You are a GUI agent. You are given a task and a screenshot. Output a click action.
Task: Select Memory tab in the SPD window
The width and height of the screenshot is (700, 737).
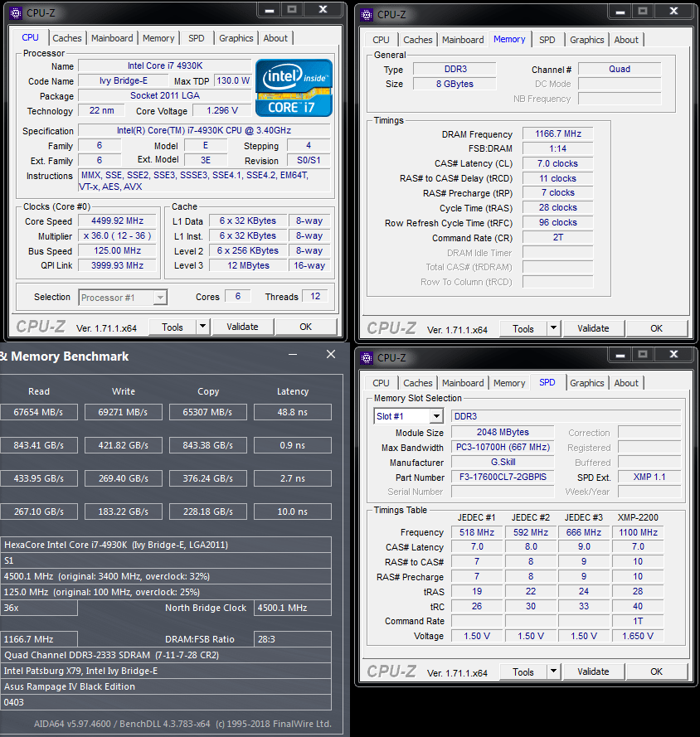[509, 383]
